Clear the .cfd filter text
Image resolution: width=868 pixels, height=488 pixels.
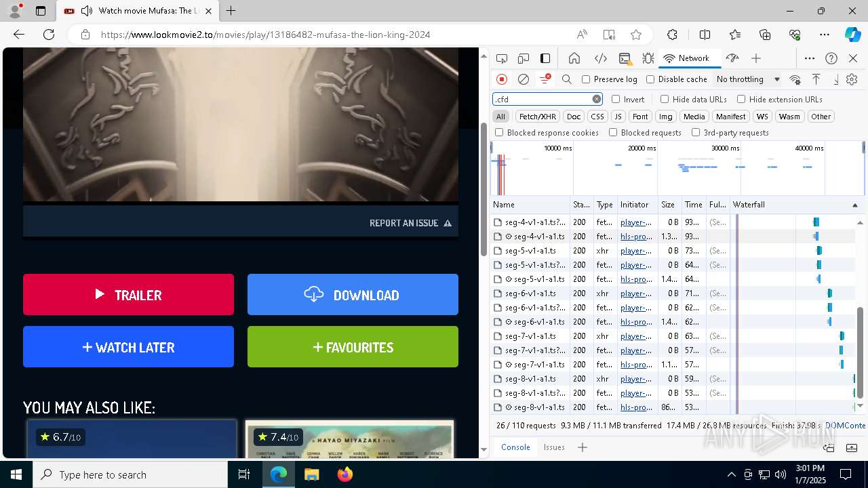click(x=597, y=99)
